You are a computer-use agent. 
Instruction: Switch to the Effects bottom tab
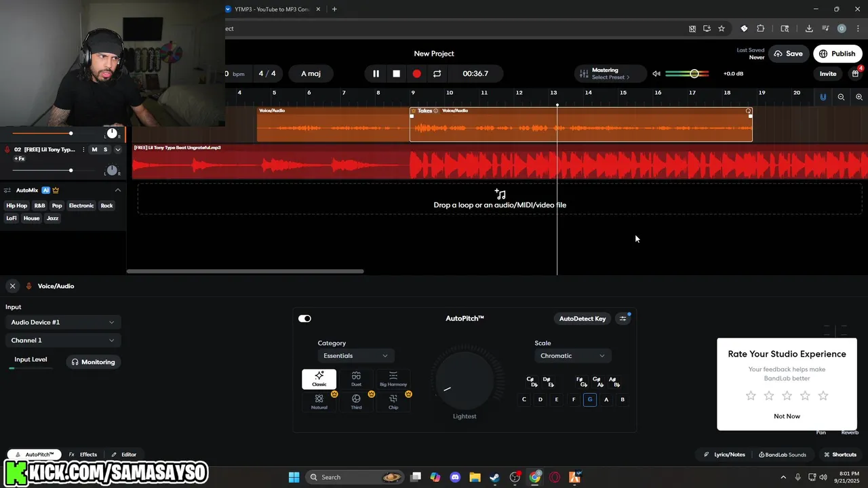[x=83, y=455]
